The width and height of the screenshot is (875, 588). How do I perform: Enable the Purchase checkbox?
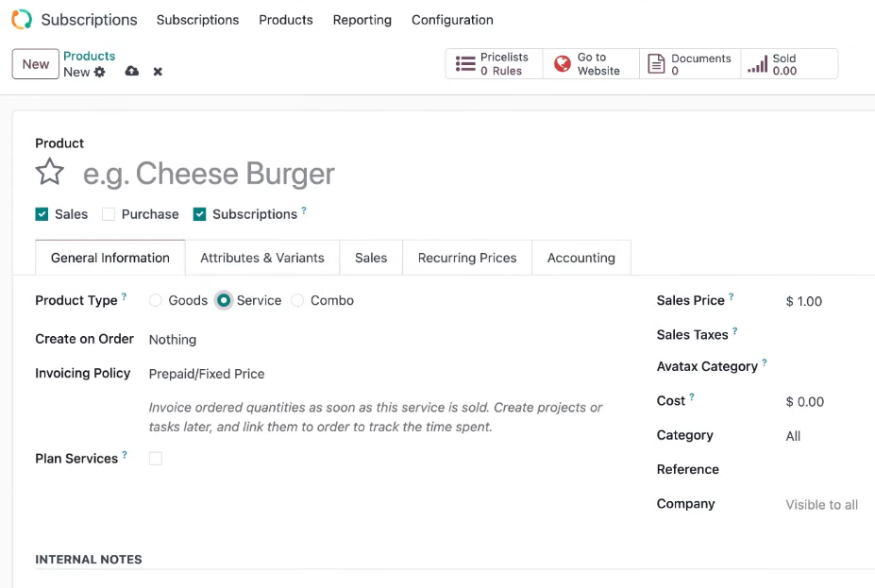pyautogui.click(x=109, y=214)
